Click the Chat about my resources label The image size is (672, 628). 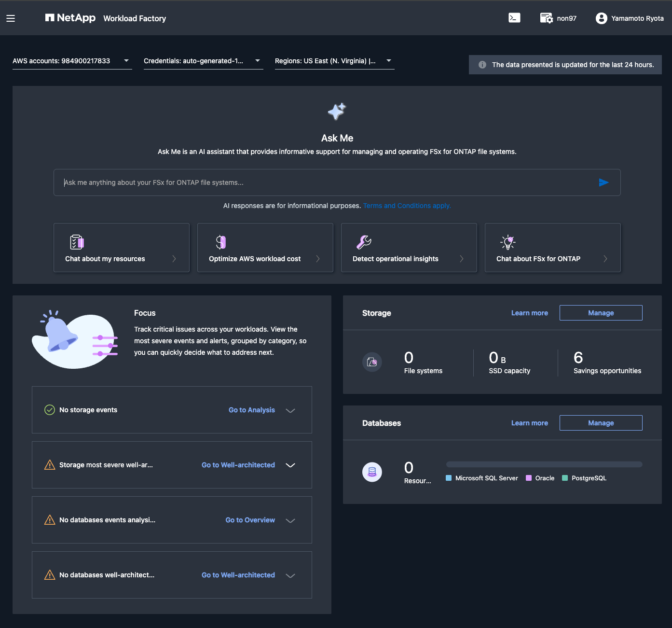105,259
